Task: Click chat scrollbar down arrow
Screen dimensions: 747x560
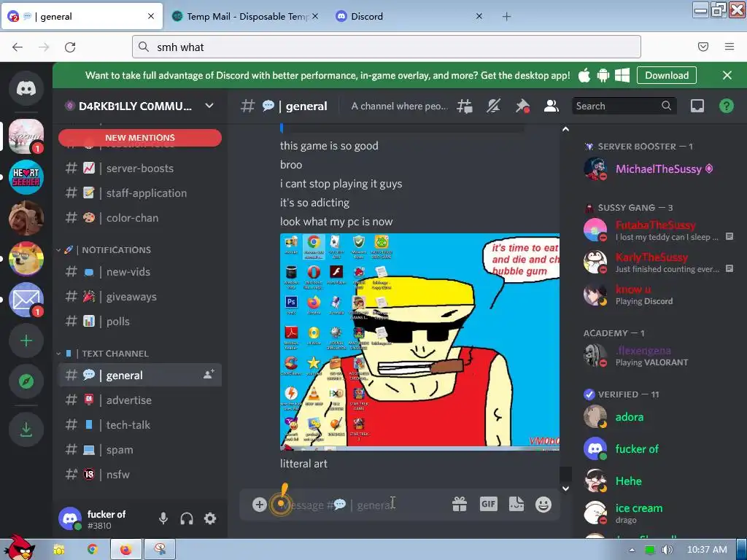Action: (x=565, y=489)
